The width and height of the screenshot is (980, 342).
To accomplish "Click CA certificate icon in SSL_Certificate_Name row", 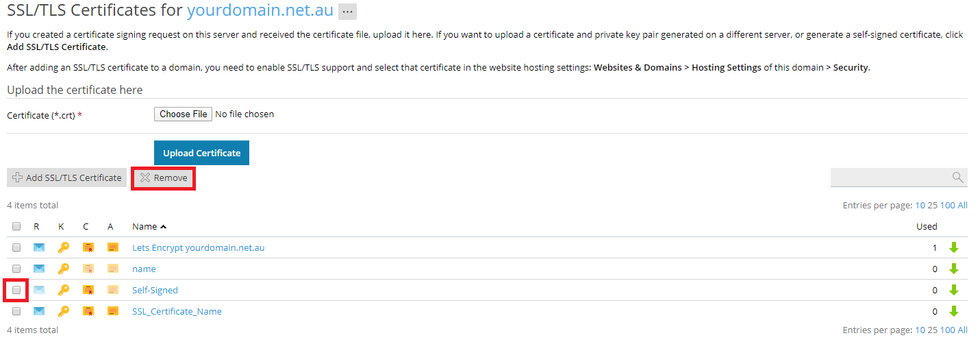I will click(x=113, y=311).
